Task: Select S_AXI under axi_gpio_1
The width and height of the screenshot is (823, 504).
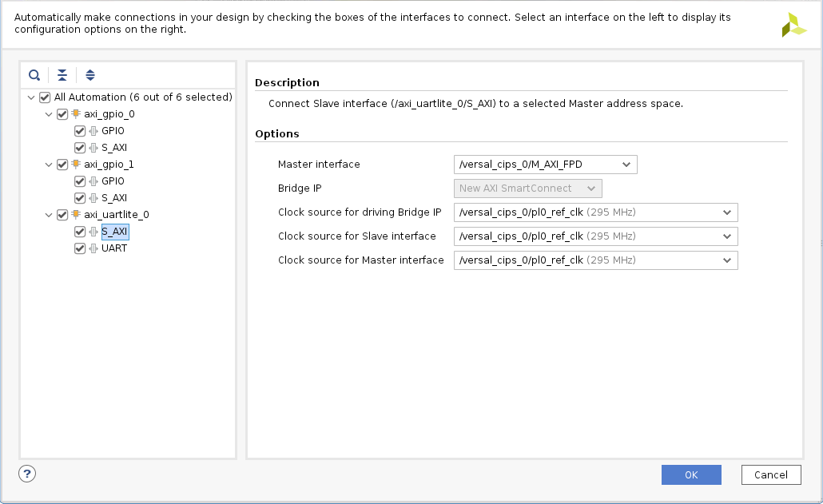Action: (114, 198)
